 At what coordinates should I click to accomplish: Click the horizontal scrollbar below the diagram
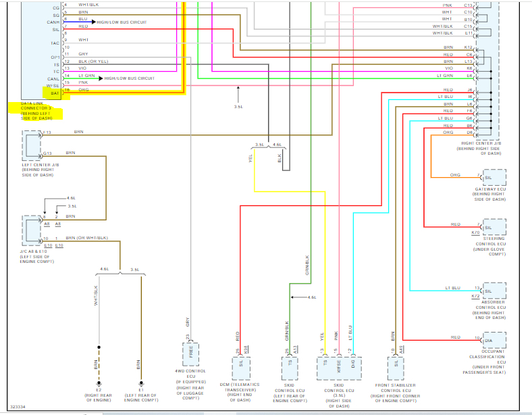click(266, 414)
